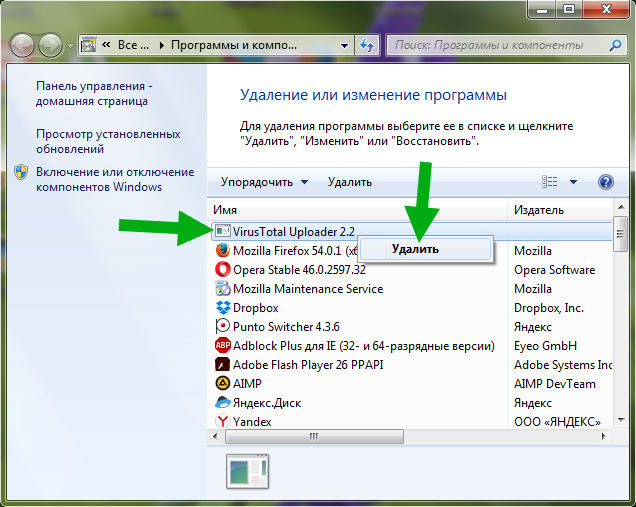Image resolution: width=636 pixels, height=507 pixels.
Task: Select 'Punto Switcher 4.3.6' entry
Action: click(286, 327)
